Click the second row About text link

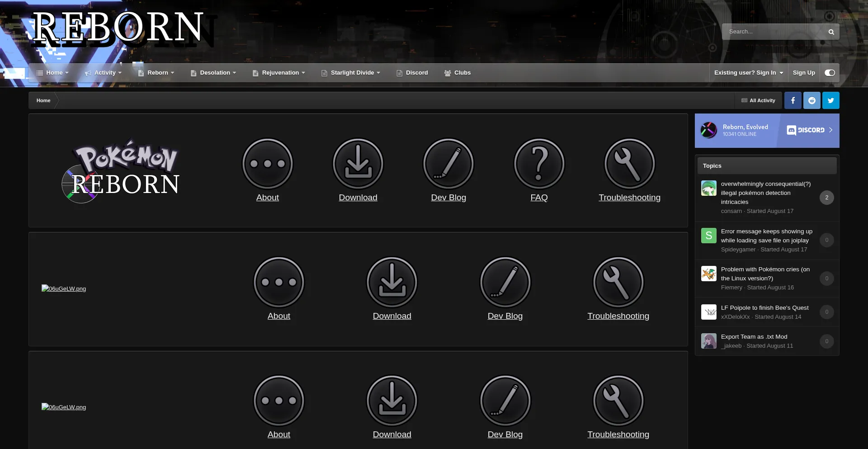pyautogui.click(x=279, y=316)
